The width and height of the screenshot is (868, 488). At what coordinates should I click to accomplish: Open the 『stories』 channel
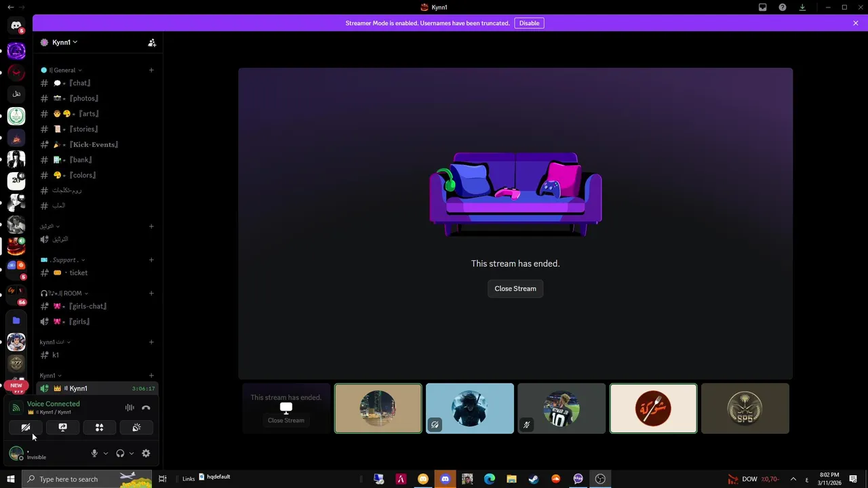coord(97,129)
